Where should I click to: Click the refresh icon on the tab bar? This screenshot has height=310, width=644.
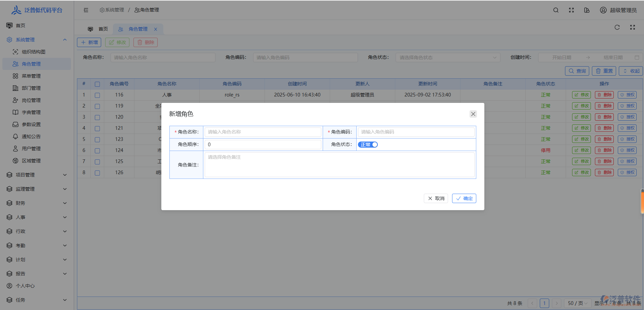(x=617, y=27)
